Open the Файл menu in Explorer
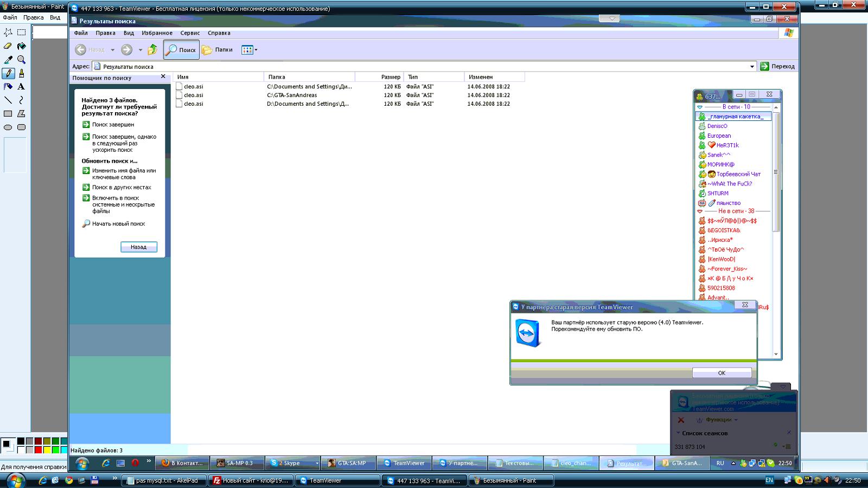The height and width of the screenshot is (488, 868). tap(81, 33)
